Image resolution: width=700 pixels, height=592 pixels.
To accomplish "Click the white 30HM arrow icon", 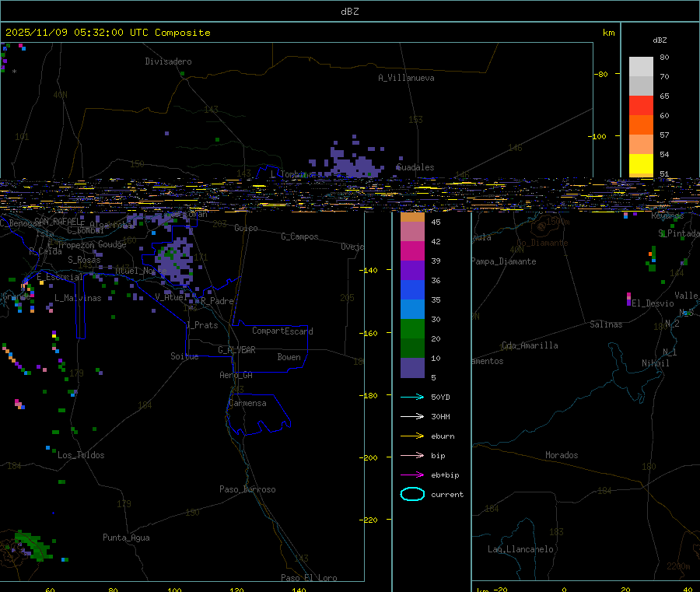I will [412, 416].
